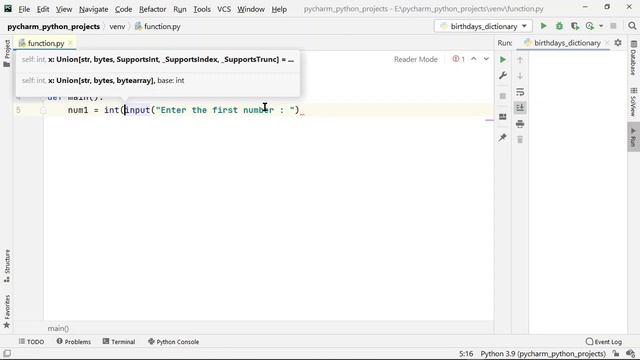Screen dimensions: 640x360
Task: Click the main() breadcrumb at the editor bottom
Action: [x=58, y=328]
